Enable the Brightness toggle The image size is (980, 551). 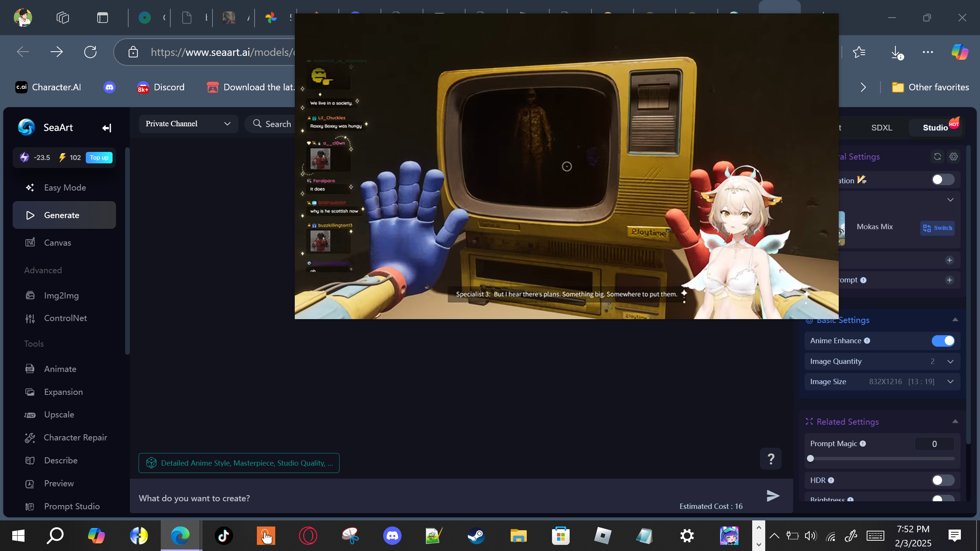pyautogui.click(x=943, y=499)
